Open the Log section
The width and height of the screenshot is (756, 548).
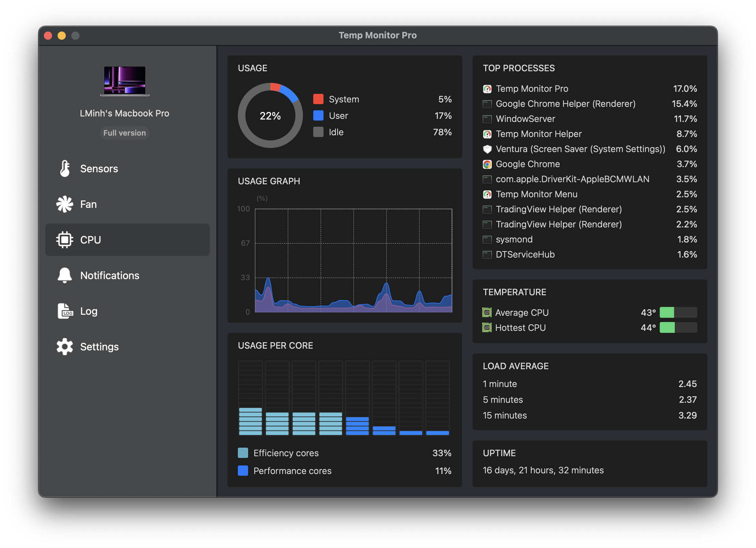coord(127,311)
